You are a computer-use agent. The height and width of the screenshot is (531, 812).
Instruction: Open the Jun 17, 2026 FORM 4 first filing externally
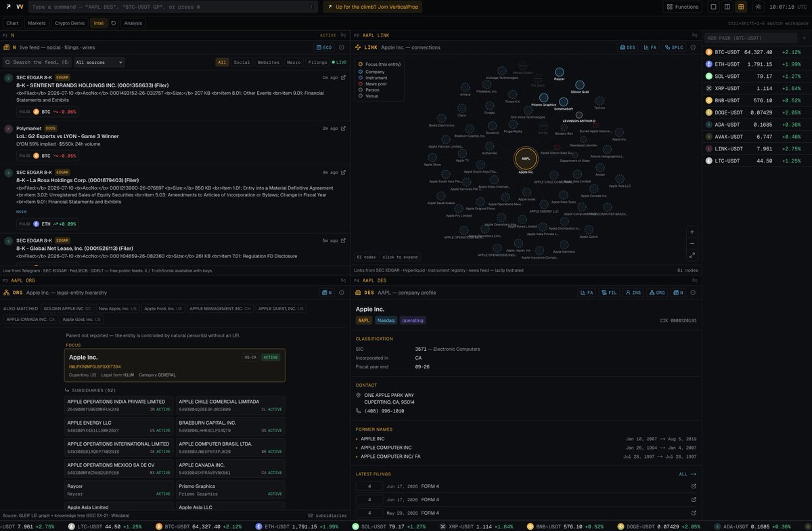693,486
